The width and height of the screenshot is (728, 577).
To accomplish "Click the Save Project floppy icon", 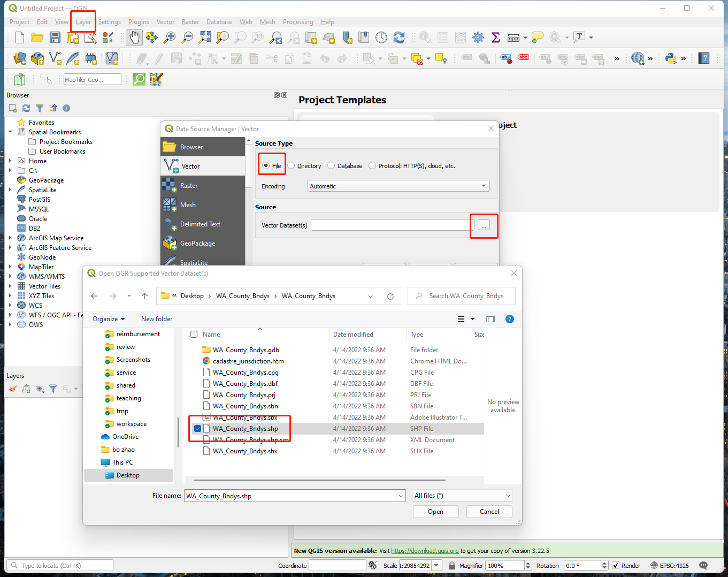I will coord(55,37).
